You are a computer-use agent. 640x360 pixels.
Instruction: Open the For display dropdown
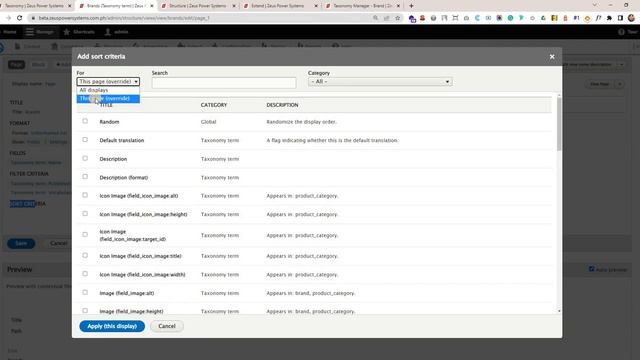pos(108,82)
